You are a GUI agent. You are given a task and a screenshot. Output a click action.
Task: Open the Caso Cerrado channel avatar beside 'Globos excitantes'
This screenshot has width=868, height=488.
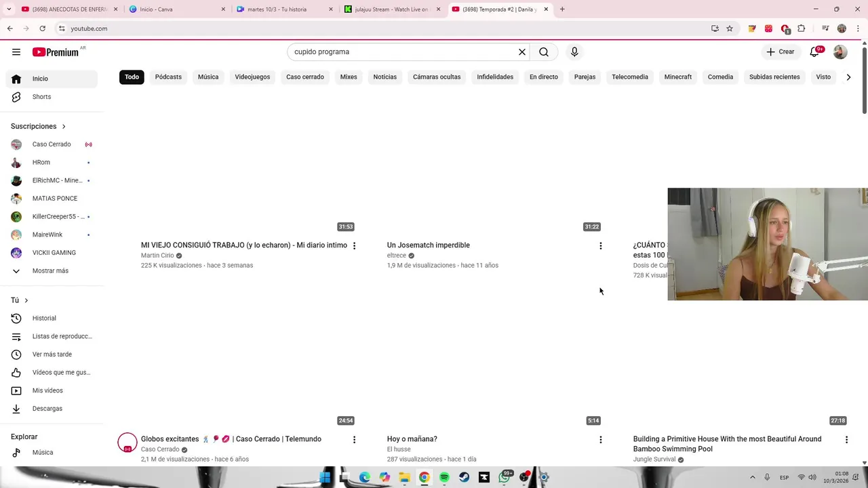tap(127, 443)
